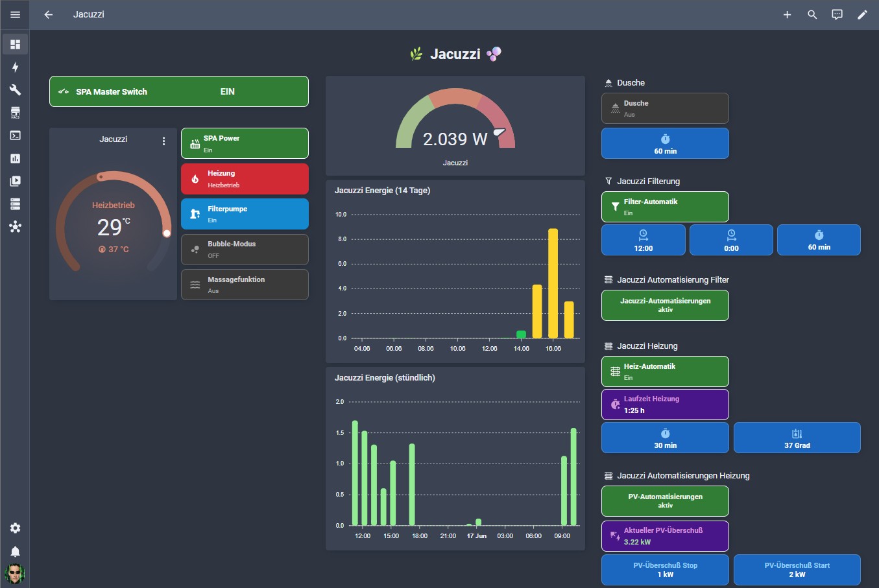Click the Jacuzzi-Automatisierungen aktiv button
The height and width of the screenshot is (588, 879).
tap(665, 305)
